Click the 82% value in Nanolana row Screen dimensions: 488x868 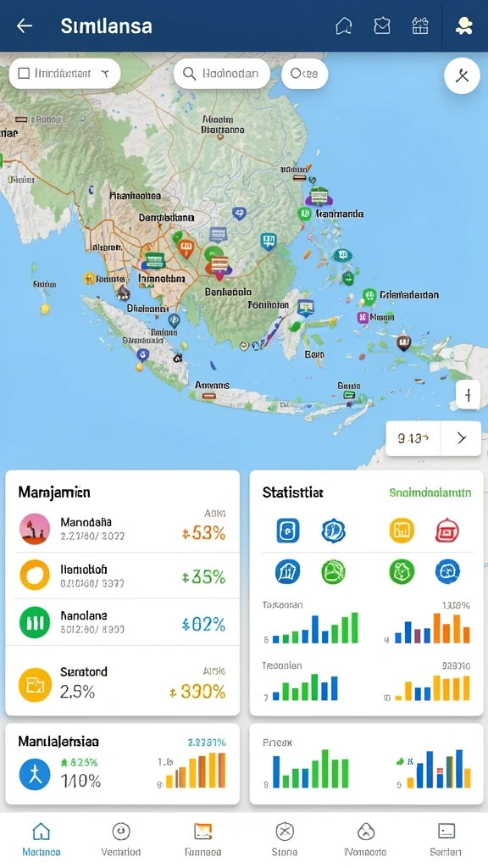(x=204, y=625)
